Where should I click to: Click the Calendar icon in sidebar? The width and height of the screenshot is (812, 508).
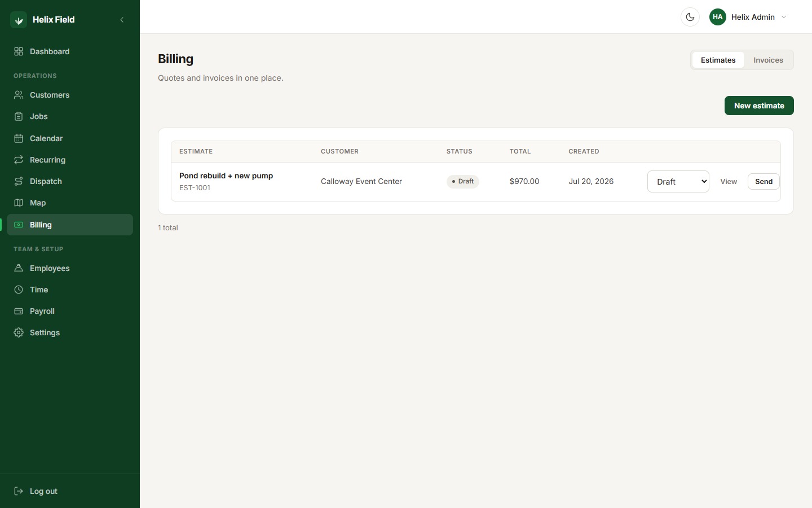tap(19, 138)
